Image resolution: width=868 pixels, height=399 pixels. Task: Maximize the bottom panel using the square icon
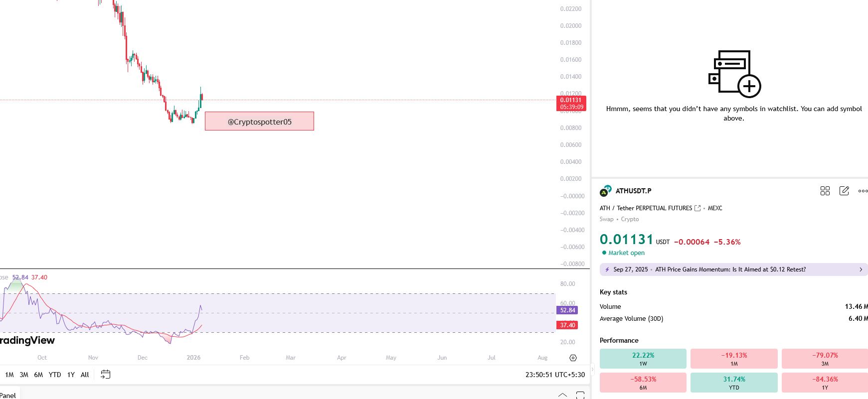click(x=580, y=395)
